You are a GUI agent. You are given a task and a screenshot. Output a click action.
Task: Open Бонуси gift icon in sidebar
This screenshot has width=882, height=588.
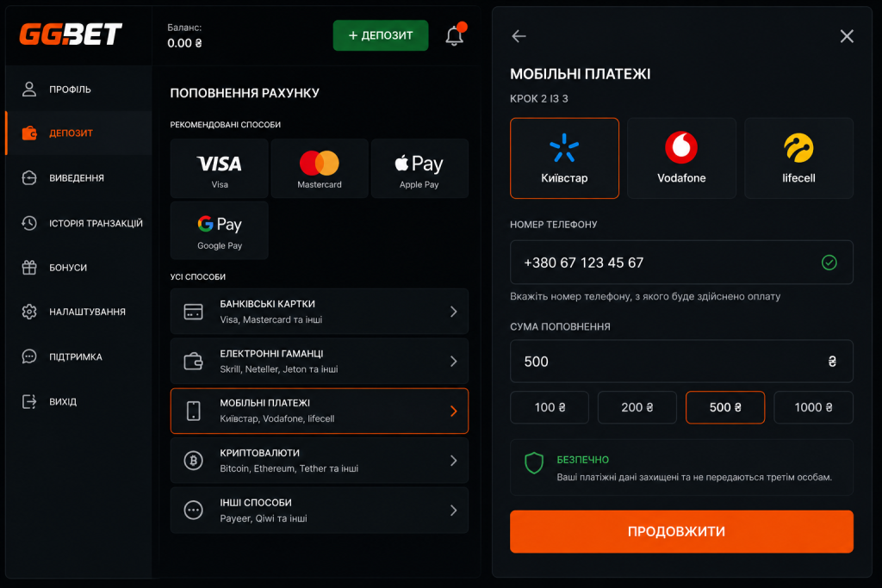(29, 268)
